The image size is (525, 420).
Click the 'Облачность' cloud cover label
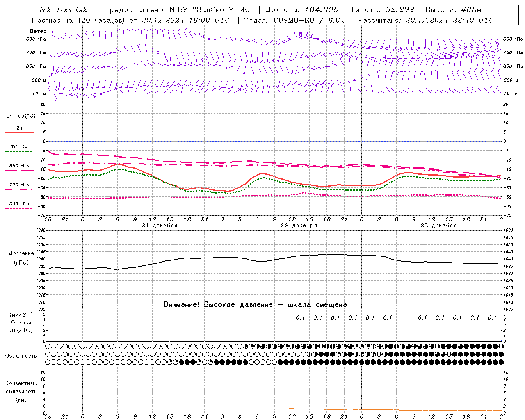tap(21, 356)
